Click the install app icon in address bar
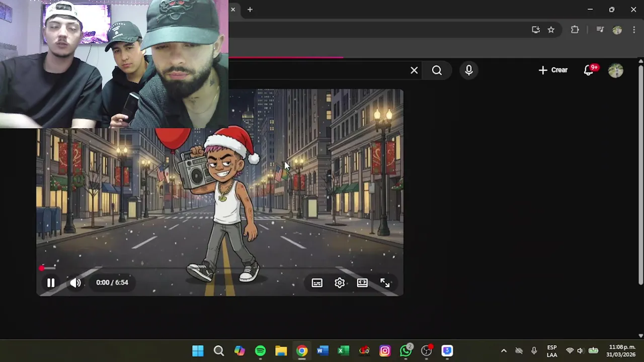This screenshot has width=644, height=362. pos(536,30)
